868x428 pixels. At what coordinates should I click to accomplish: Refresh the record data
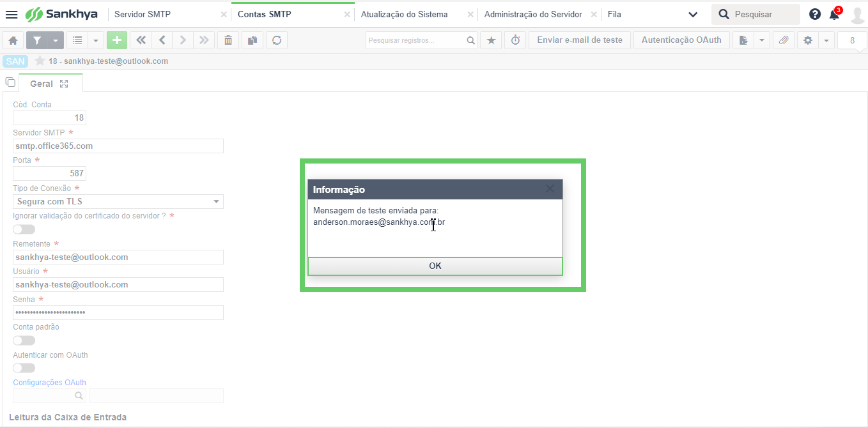tap(277, 40)
